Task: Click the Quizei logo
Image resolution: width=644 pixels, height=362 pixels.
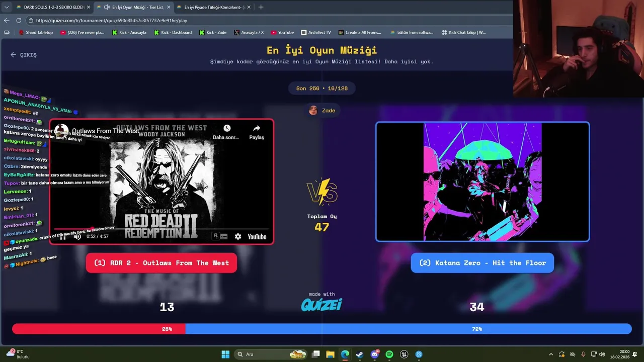Action: click(x=321, y=304)
